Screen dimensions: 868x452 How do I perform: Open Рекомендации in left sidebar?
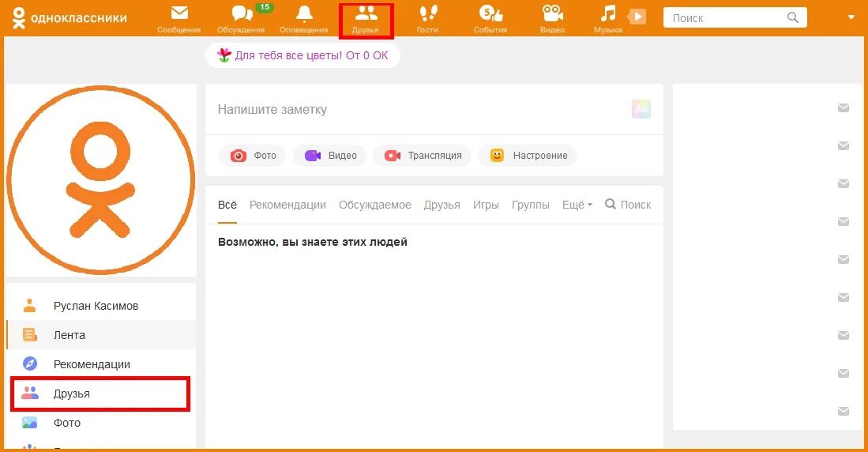coord(101,364)
